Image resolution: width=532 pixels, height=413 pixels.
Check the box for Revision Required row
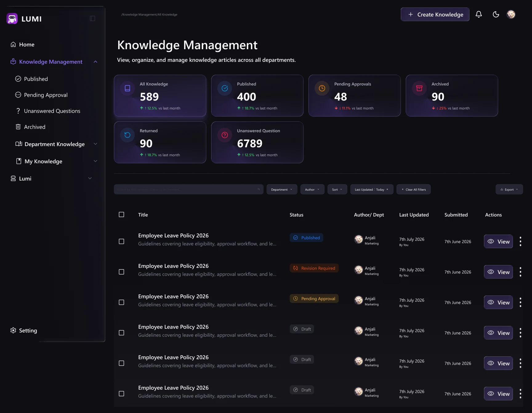click(x=122, y=272)
